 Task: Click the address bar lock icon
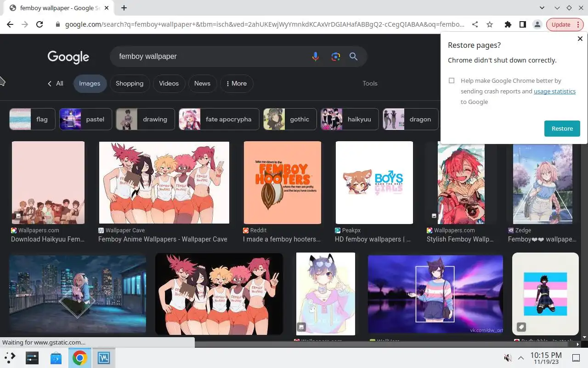tap(57, 24)
